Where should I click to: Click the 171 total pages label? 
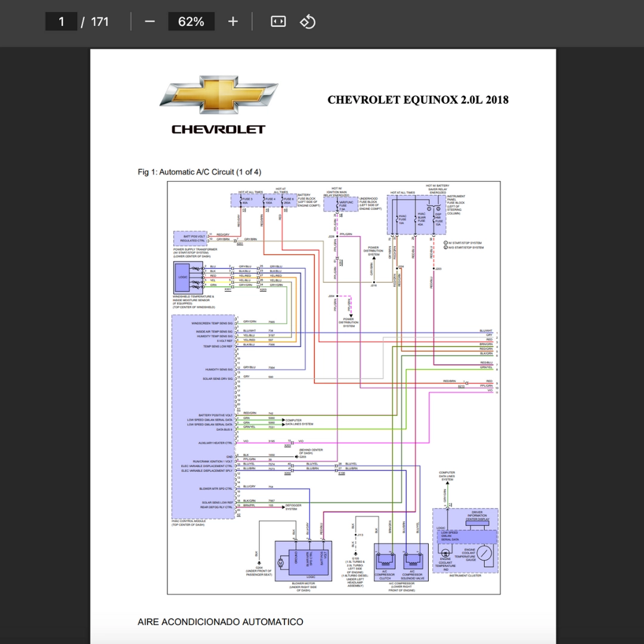coord(100,21)
